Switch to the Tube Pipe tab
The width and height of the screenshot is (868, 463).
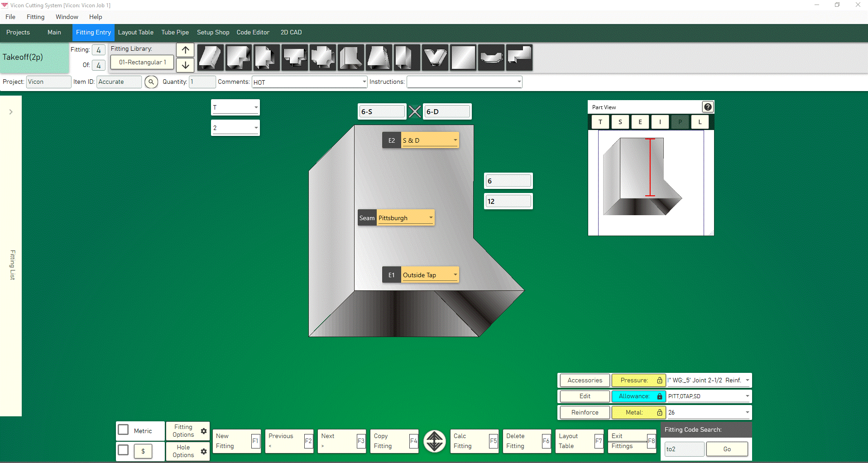click(x=175, y=32)
